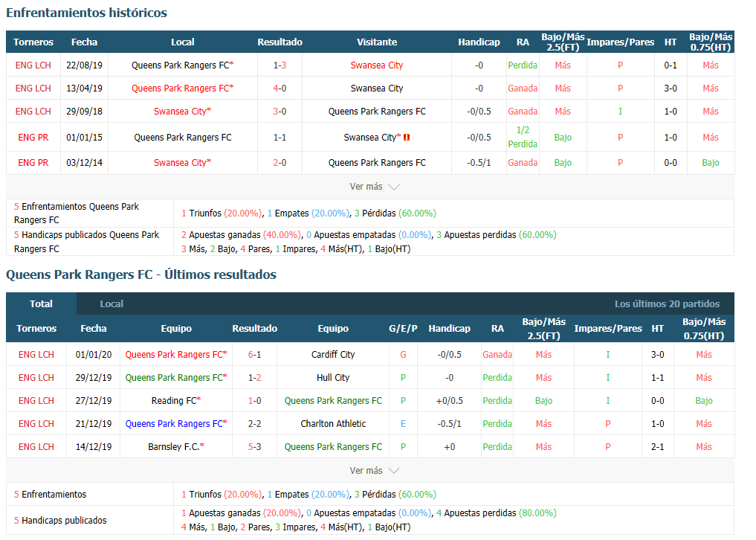
Task: Click ENG LCH tournament in 01/01/20 row
Action: point(36,355)
